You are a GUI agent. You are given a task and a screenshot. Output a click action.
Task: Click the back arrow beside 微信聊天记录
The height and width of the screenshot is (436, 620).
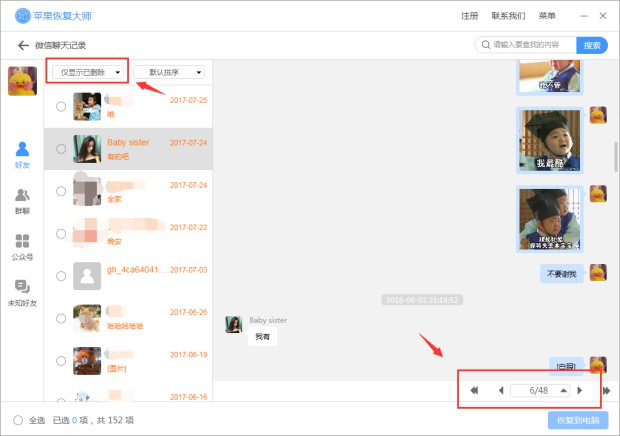(22, 45)
